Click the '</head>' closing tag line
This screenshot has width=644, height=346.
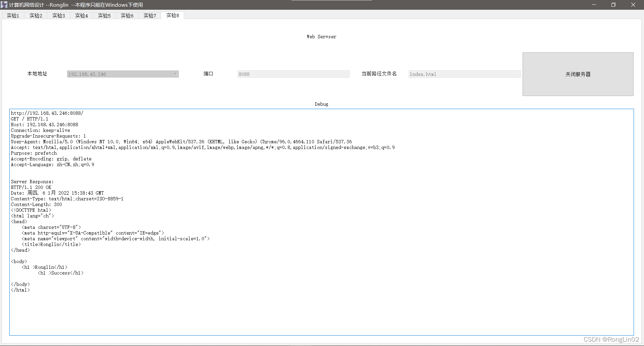[20, 250]
